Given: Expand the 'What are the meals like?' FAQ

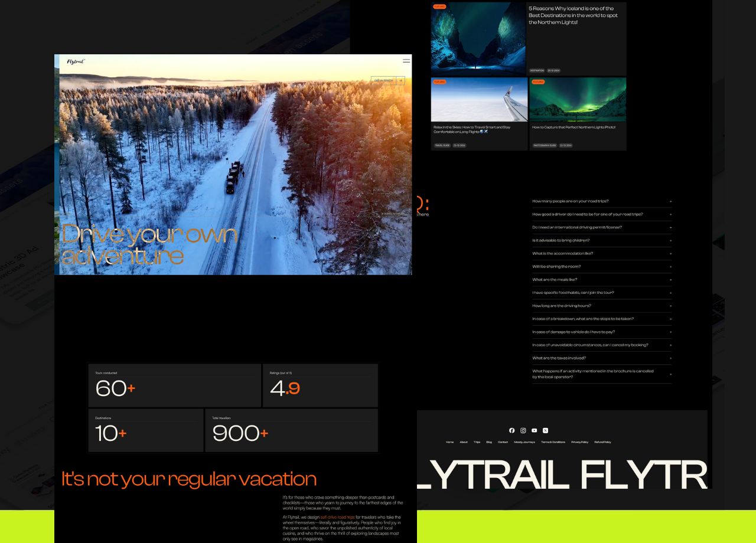Looking at the screenshot, I should click(x=601, y=280).
